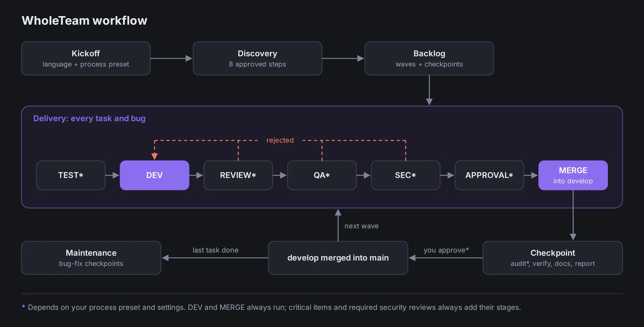
Task: Click the purple DEV node
Action: [x=155, y=175]
